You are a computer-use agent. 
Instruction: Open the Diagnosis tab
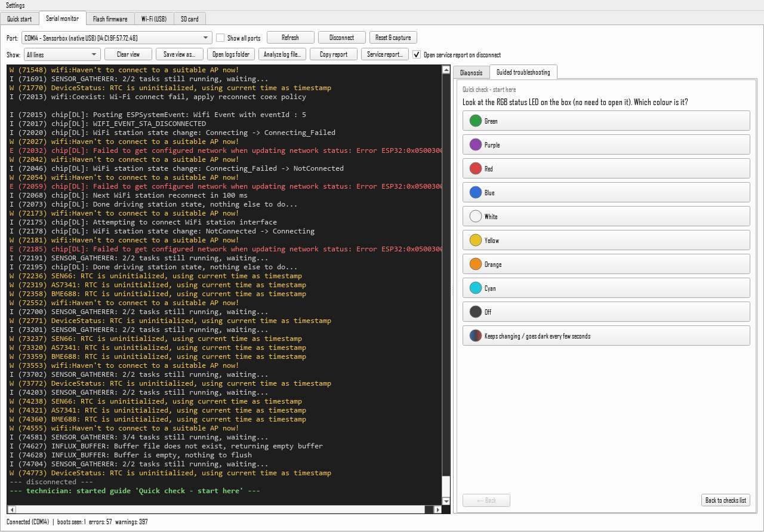pos(472,72)
